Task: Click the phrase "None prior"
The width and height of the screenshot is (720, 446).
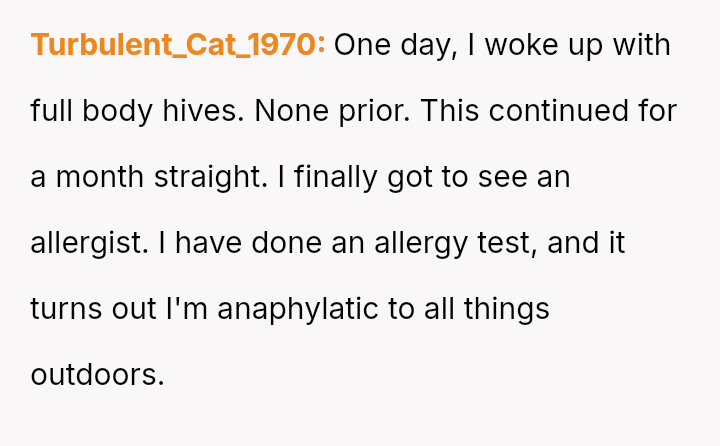Action: (332, 111)
